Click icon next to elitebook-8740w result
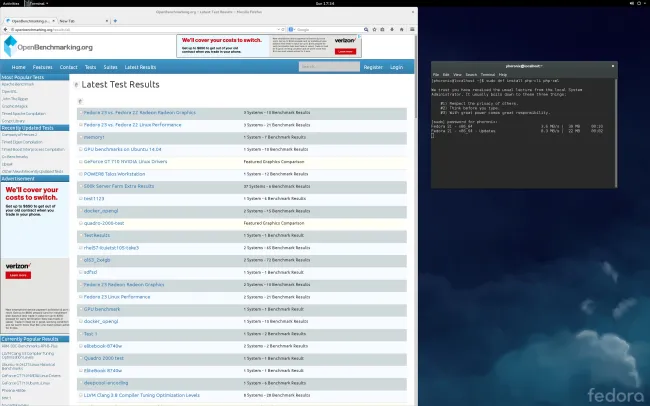This screenshot has width=650, height=406. pos(81,346)
